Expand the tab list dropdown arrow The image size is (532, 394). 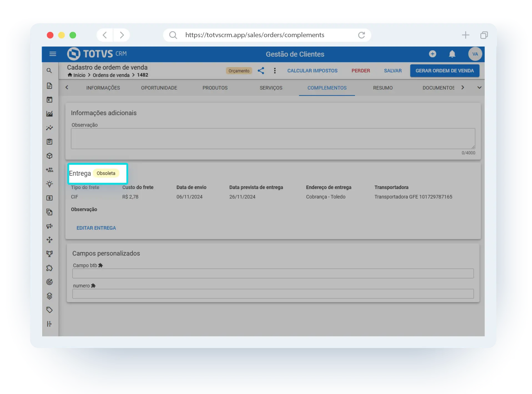479,88
